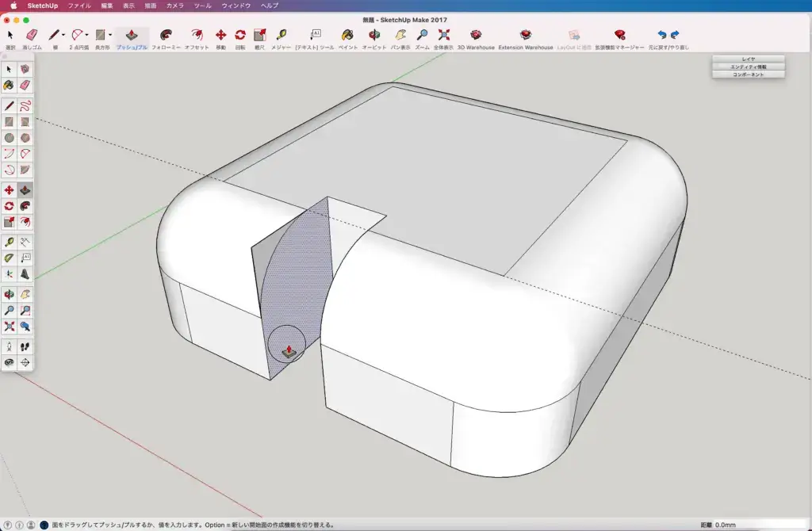This screenshot has height=531, width=812.
Task: Select the Make Component tool in the left palette
Action: tap(25, 69)
